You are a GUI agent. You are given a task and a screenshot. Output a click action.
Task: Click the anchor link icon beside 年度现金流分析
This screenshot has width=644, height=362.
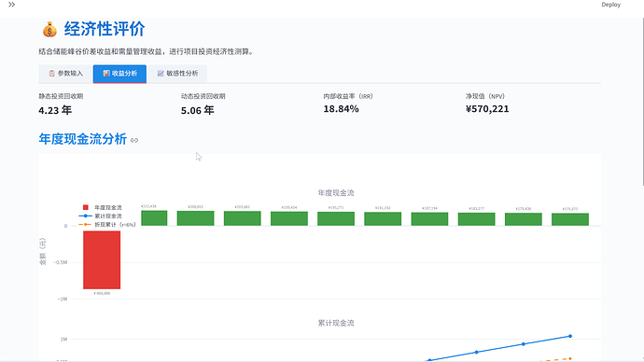[x=134, y=140]
